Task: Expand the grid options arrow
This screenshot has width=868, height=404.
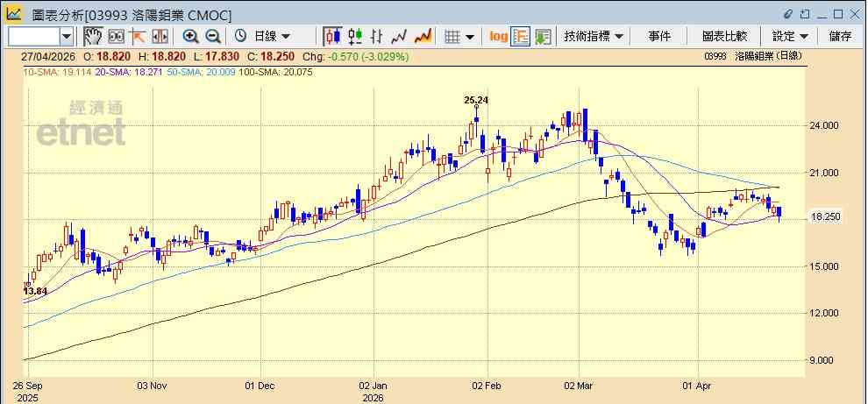Action: 470,37
